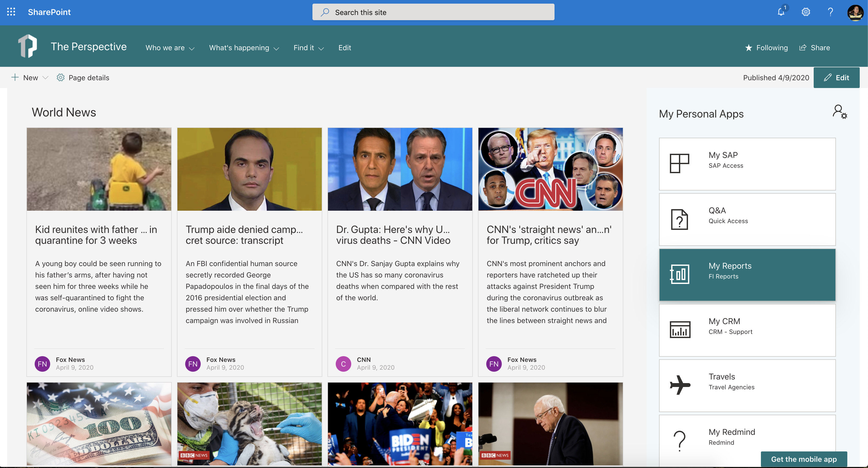Click Travel Agencies subtitle text

pos(731,387)
